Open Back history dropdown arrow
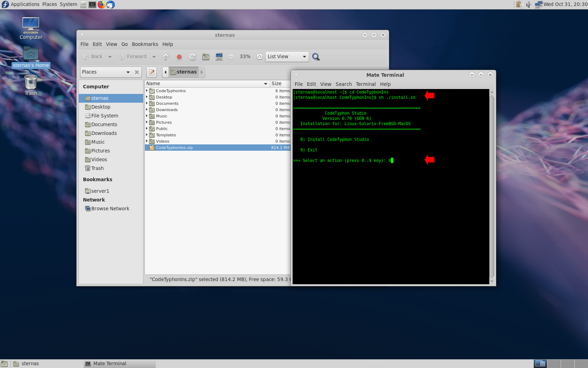588x368 pixels. point(110,57)
